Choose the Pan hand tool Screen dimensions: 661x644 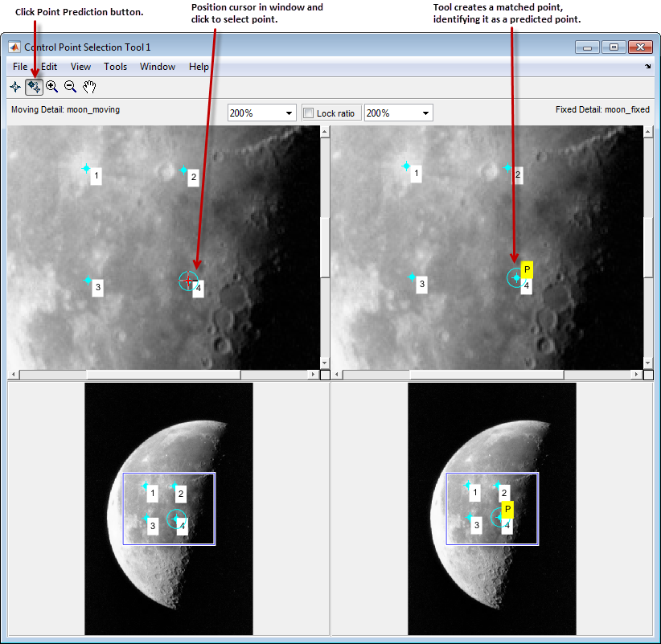pyautogui.click(x=89, y=86)
